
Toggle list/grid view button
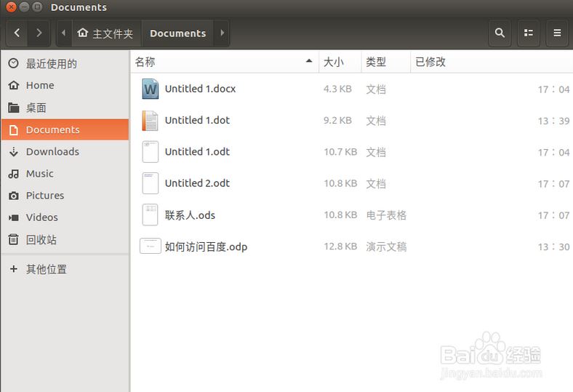coord(529,33)
